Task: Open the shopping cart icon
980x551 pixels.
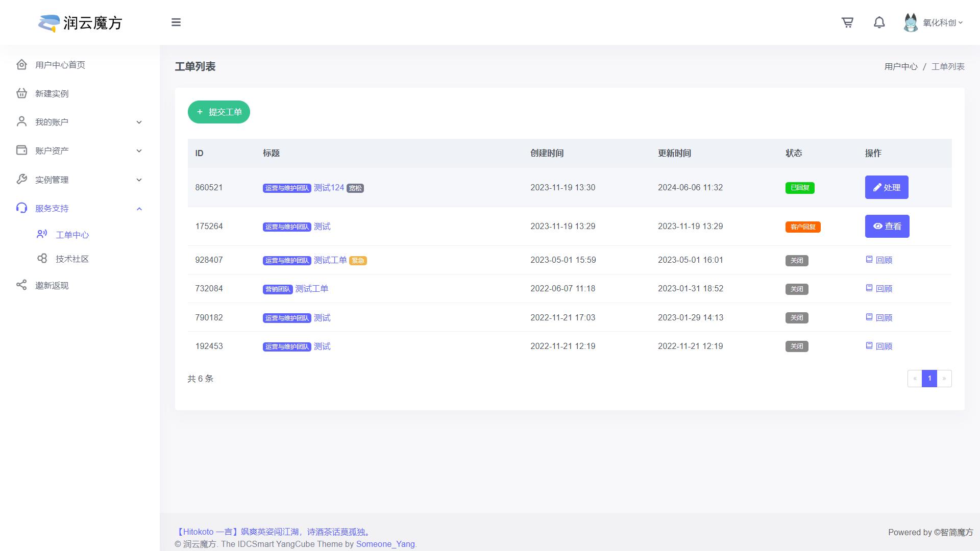Action: pyautogui.click(x=847, y=22)
